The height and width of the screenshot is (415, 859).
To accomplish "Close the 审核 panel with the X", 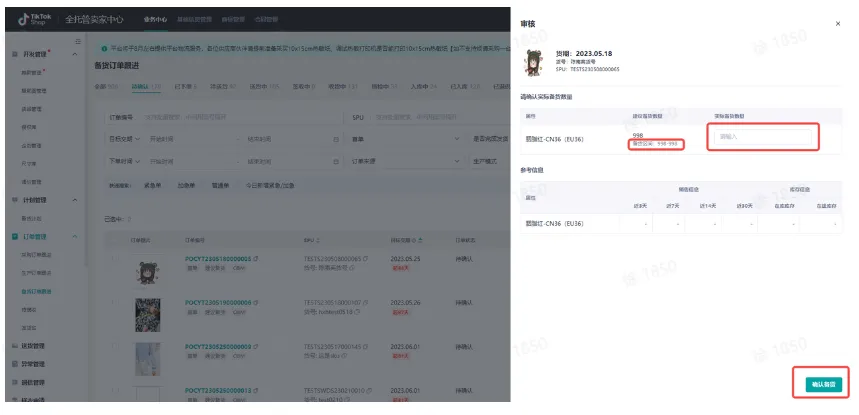I will pos(838,24).
